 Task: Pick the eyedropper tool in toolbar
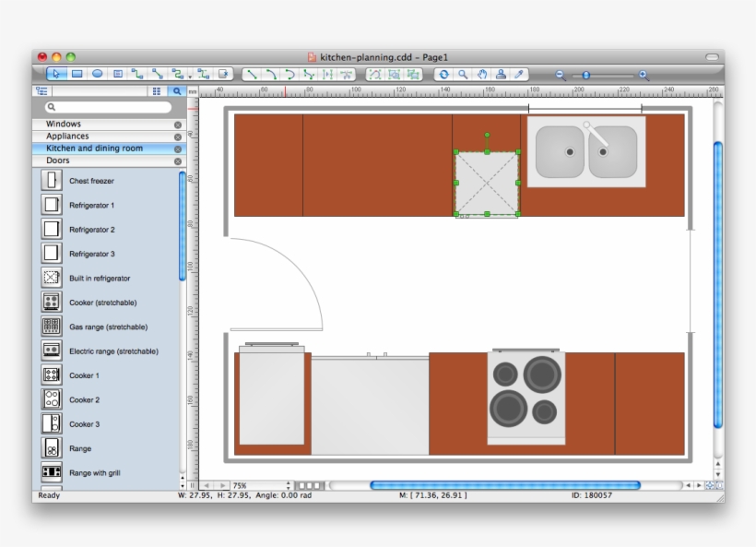tap(519, 75)
